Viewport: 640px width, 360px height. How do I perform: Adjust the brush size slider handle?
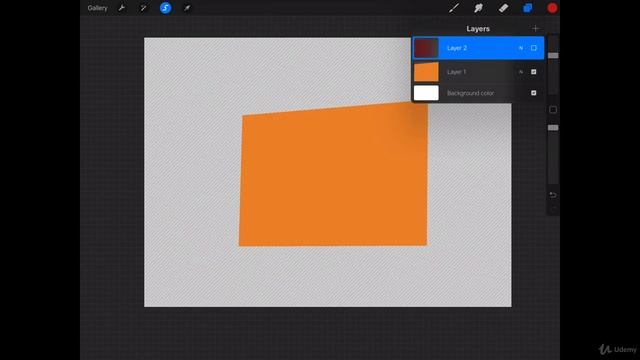pos(553,55)
